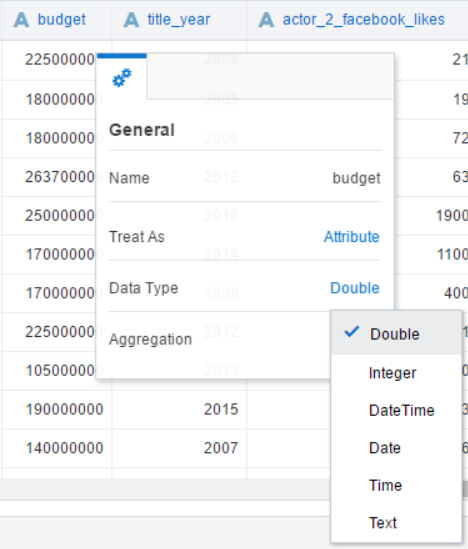Click the icon beside actor_2_facebook_likes
Image resolution: width=468 pixels, height=549 pixels.
[x=266, y=20]
